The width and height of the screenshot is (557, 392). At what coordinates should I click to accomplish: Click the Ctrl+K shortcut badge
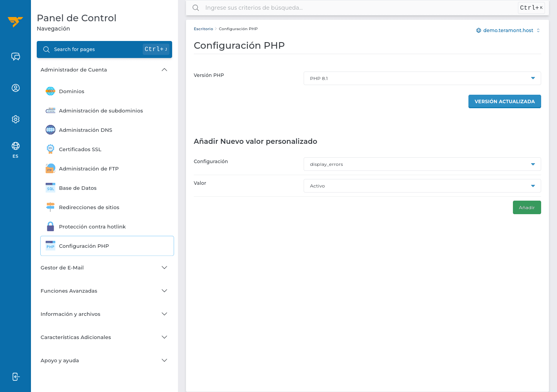[531, 8]
